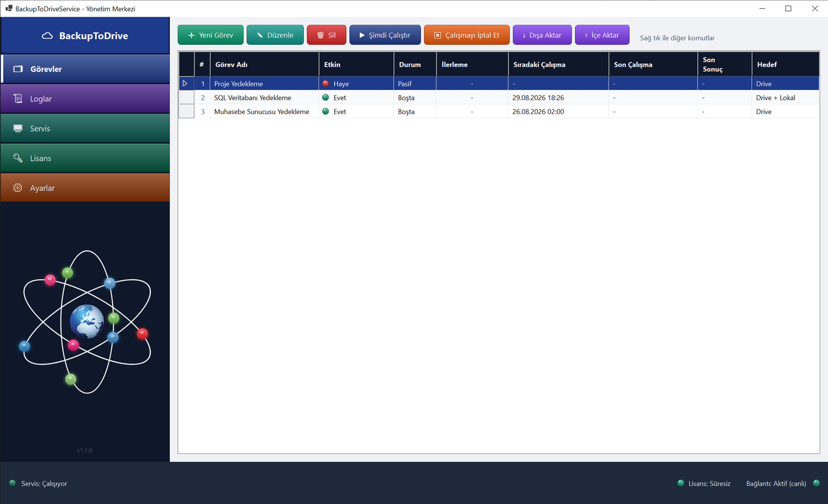Switch to the Loglar section

[85, 98]
